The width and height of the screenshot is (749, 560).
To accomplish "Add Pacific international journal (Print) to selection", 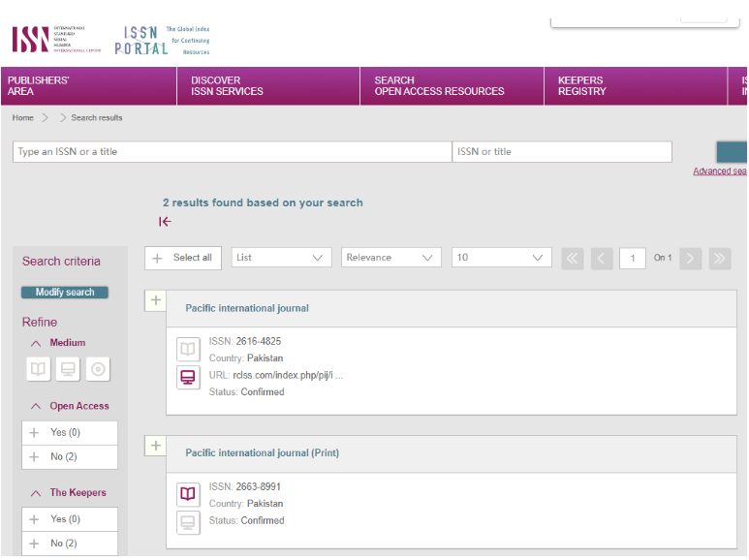I will (x=156, y=446).
